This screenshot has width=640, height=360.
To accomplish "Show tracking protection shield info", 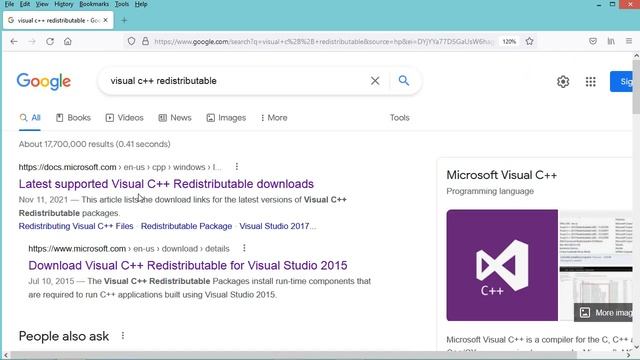I will [x=131, y=41].
